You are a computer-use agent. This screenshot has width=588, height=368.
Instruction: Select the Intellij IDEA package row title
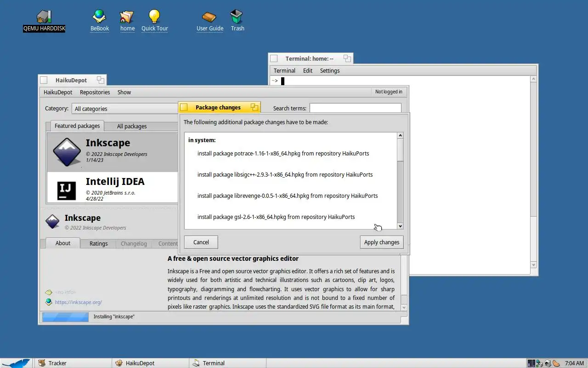click(115, 181)
